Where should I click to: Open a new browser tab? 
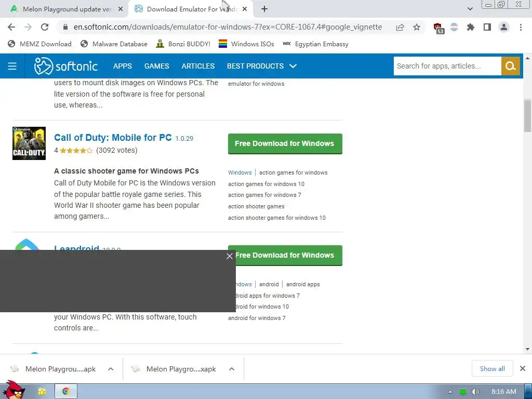[264, 9]
